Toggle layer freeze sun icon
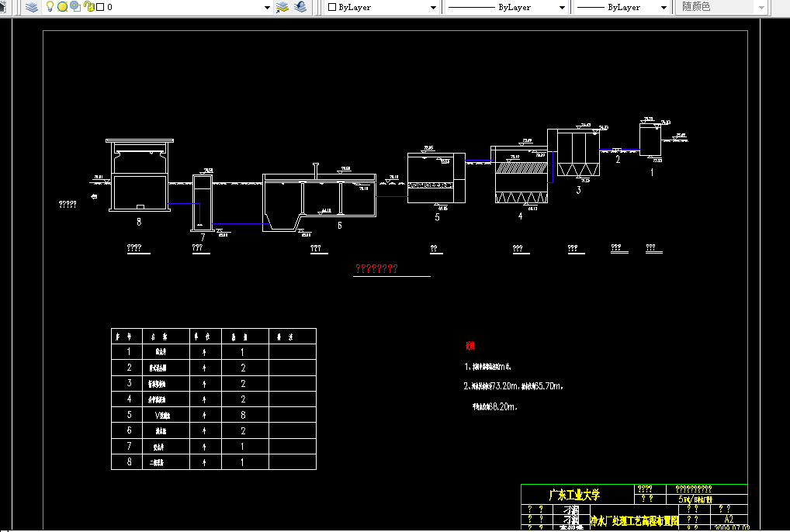This screenshot has width=790, height=532. click(63, 6)
